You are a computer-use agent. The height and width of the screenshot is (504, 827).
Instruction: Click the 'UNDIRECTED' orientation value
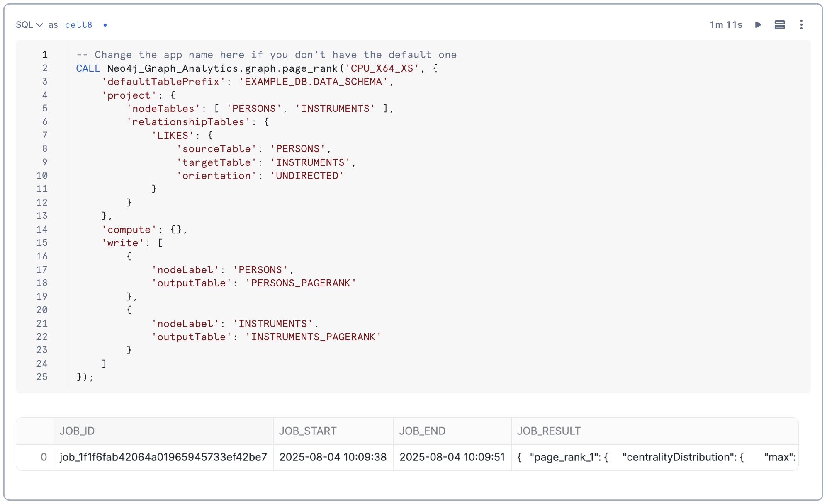(307, 176)
